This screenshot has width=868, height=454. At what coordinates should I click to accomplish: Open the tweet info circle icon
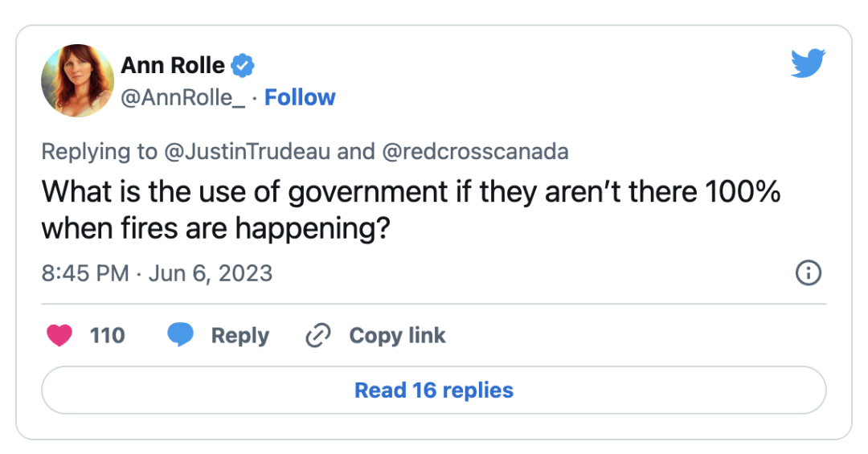click(808, 273)
